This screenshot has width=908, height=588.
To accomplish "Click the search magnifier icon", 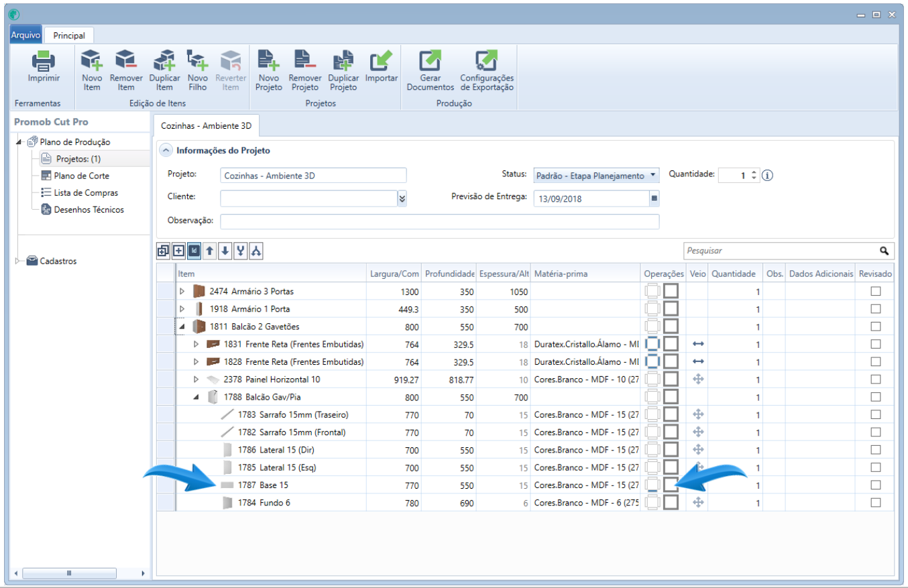I will click(x=885, y=251).
